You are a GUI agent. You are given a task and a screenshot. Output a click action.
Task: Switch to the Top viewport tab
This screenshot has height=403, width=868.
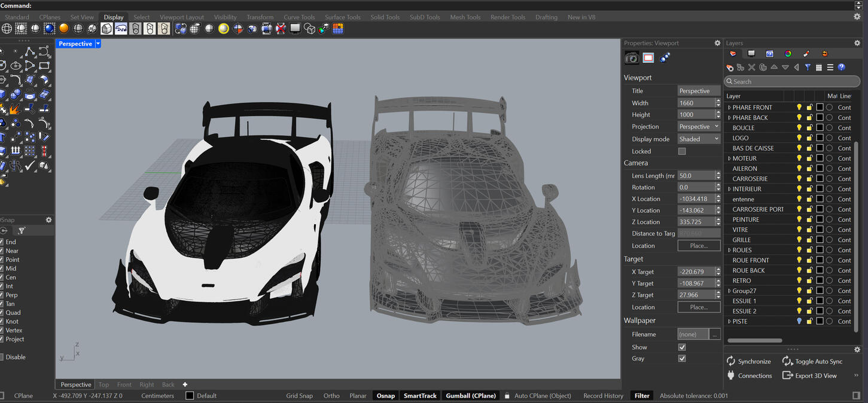(103, 384)
